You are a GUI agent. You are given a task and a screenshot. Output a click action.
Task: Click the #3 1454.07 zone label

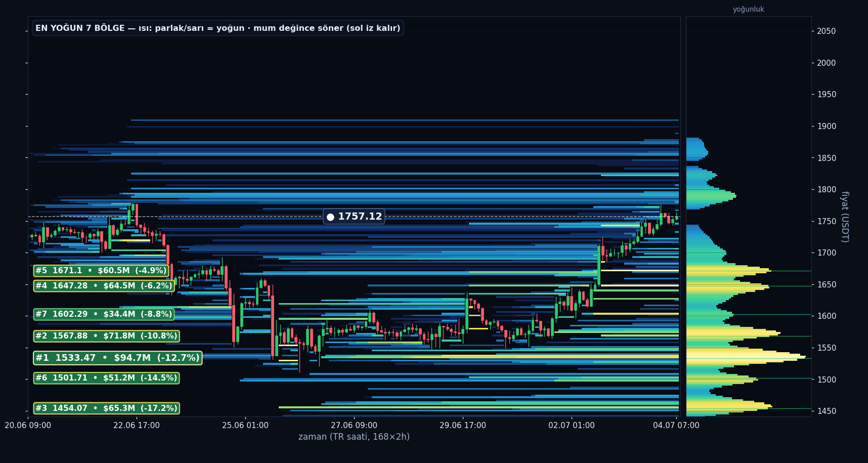(x=106, y=408)
